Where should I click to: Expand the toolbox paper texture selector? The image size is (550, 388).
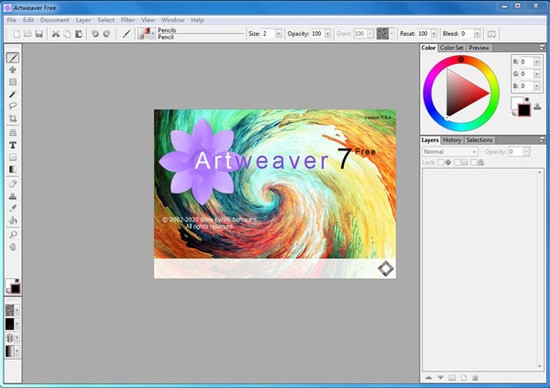pyautogui.click(x=17, y=310)
